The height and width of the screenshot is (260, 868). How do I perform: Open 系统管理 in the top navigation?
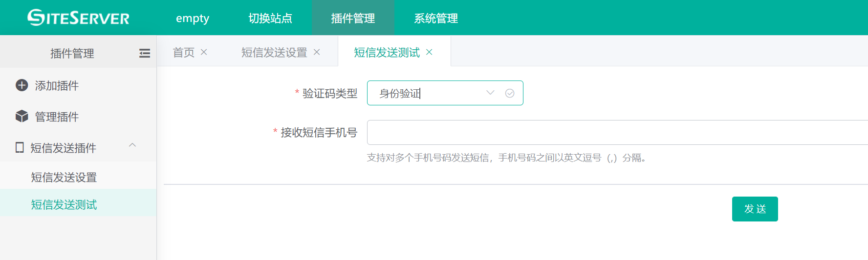coord(436,18)
